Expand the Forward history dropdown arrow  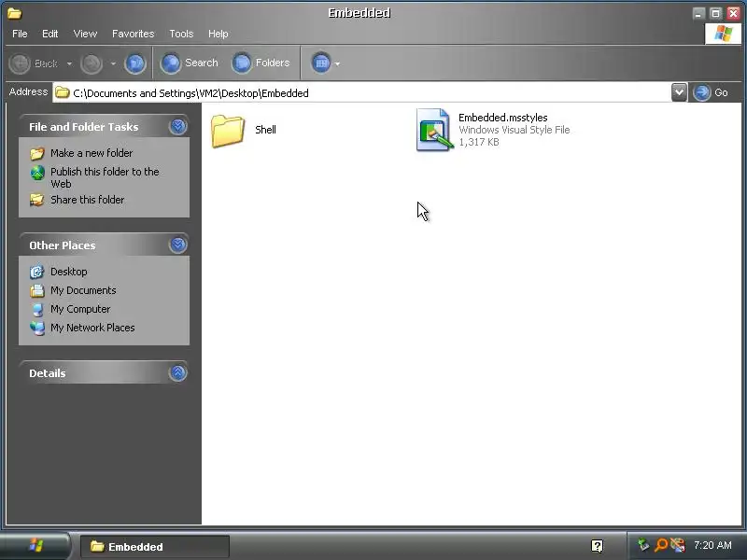pos(113,63)
